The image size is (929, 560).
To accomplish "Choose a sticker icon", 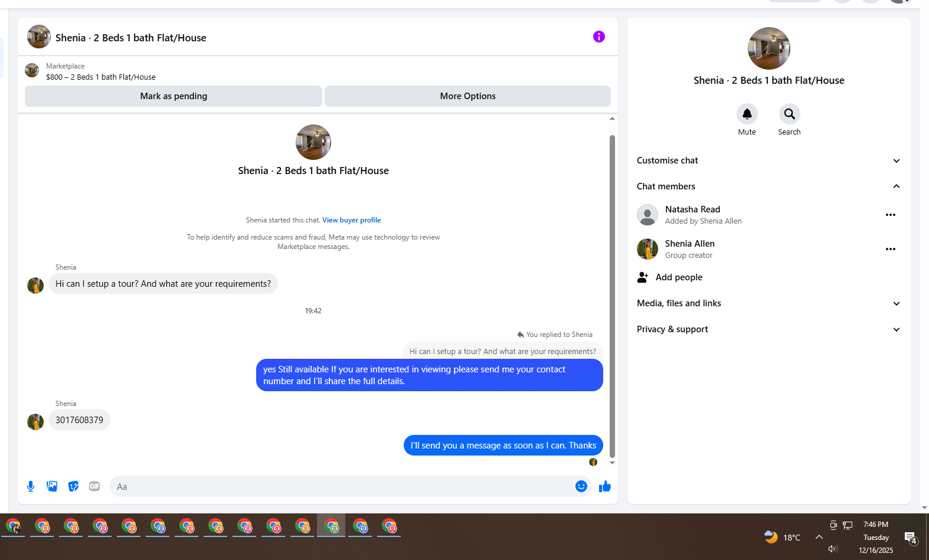I will pyautogui.click(x=73, y=486).
